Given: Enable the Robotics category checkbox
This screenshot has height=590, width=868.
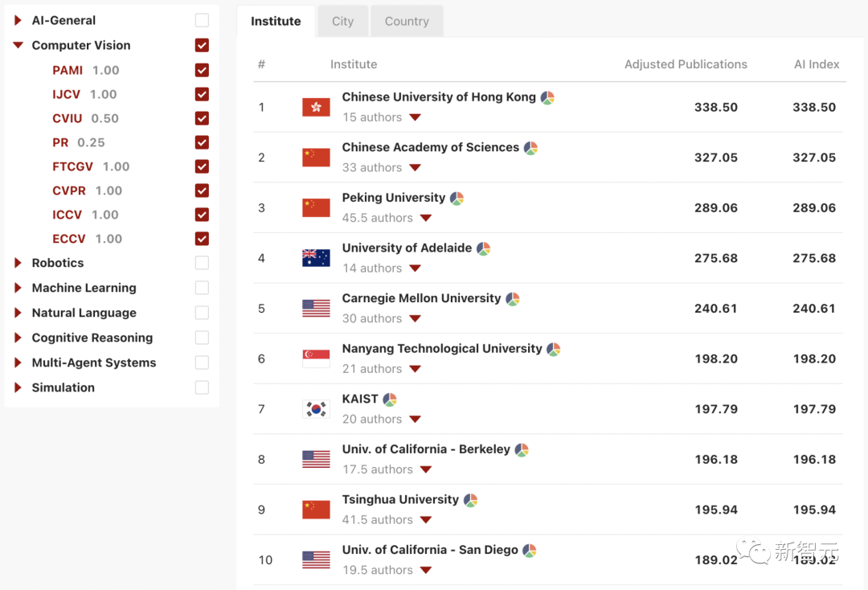Looking at the screenshot, I should (x=201, y=263).
